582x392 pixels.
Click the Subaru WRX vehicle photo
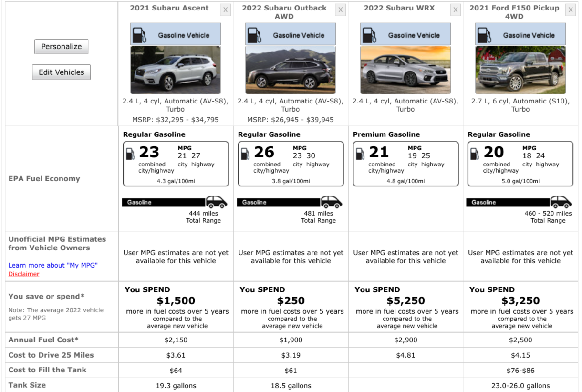pyautogui.click(x=405, y=70)
